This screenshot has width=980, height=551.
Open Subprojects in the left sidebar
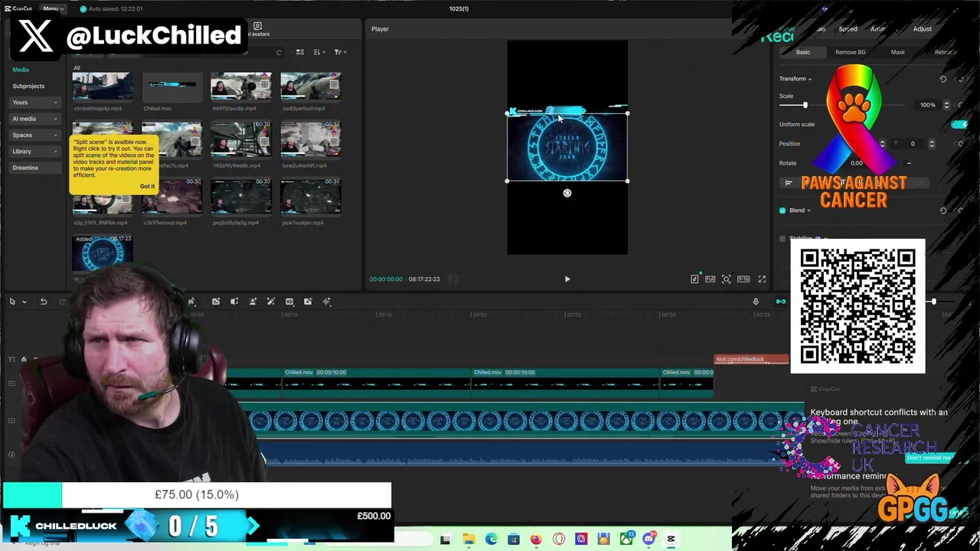pyautogui.click(x=28, y=86)
